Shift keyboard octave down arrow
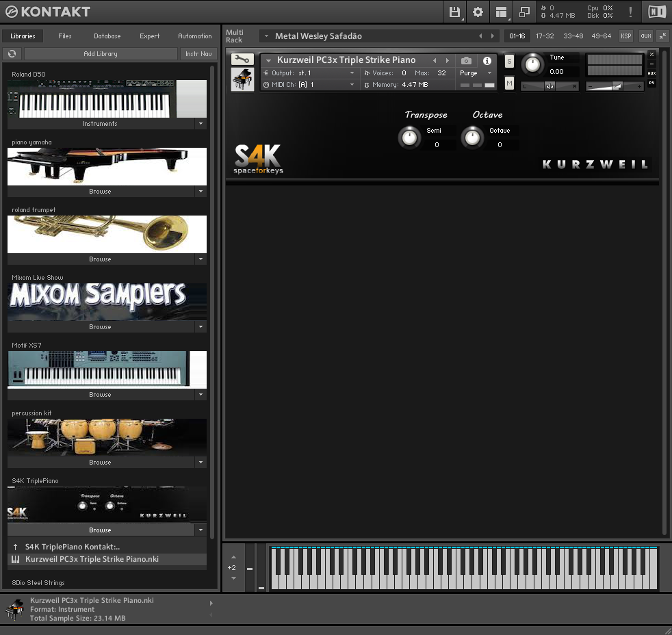Image resolution: width=672 pixels, height=635 pixels. [233, 578]
